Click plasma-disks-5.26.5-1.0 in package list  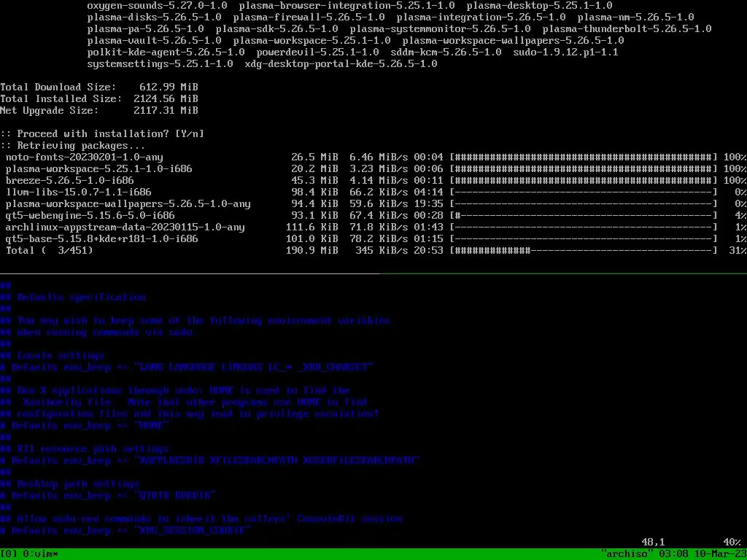pos(155,17)
